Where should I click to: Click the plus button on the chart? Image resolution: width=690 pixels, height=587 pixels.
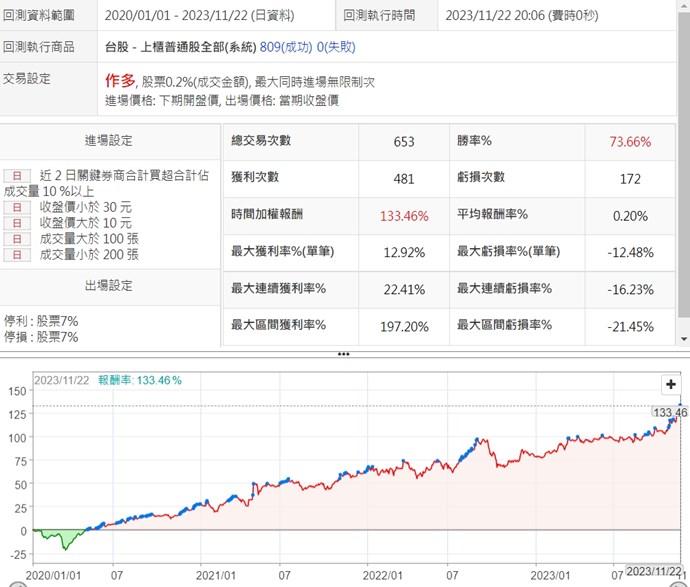tap(671, 385)
